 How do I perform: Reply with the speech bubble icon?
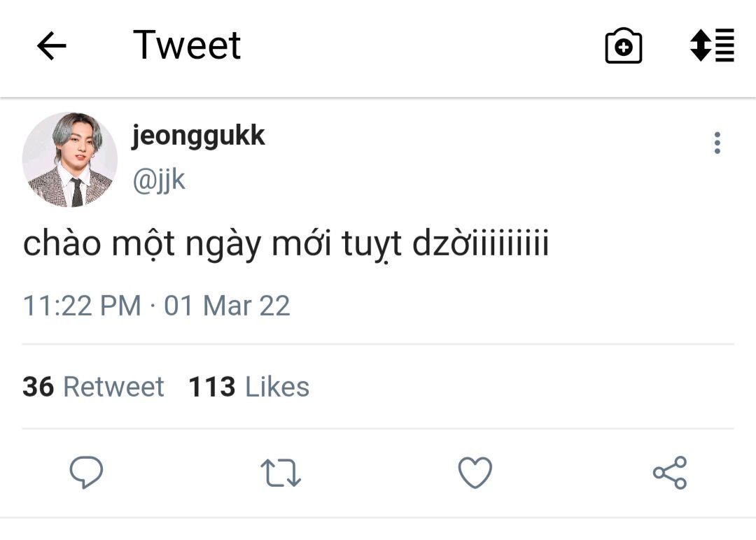[86, 473]
